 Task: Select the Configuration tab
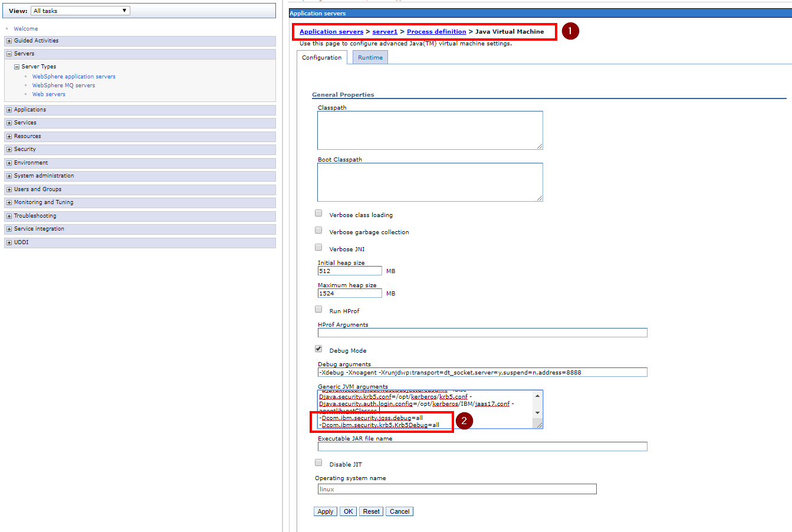coord(321,57)
